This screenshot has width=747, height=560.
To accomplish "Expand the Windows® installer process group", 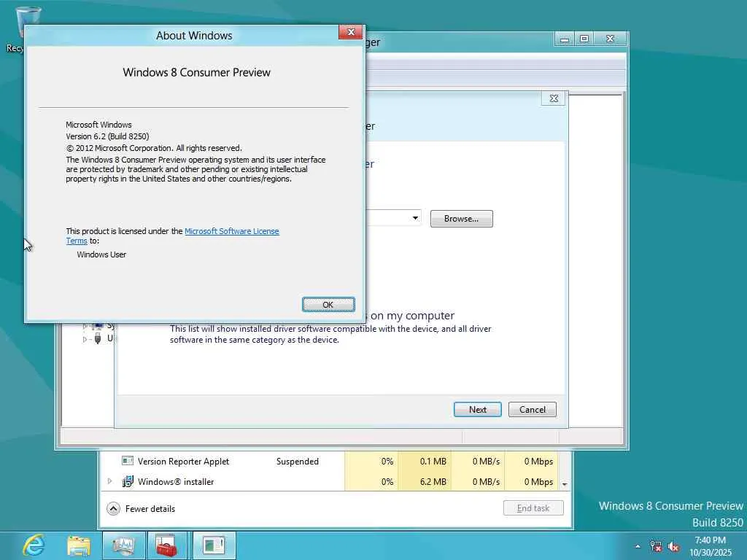I will pyautogui.click(x=110, y=481).
